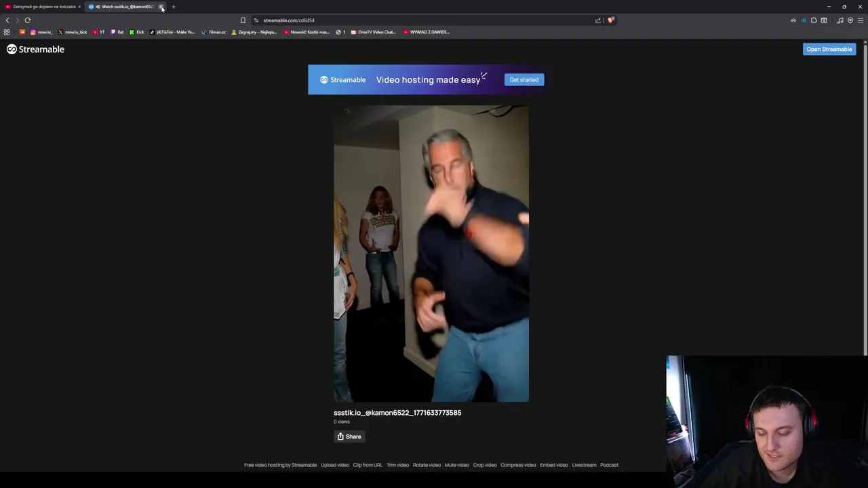Open the Rotate video footer link
868x488 pixels.
427,465
